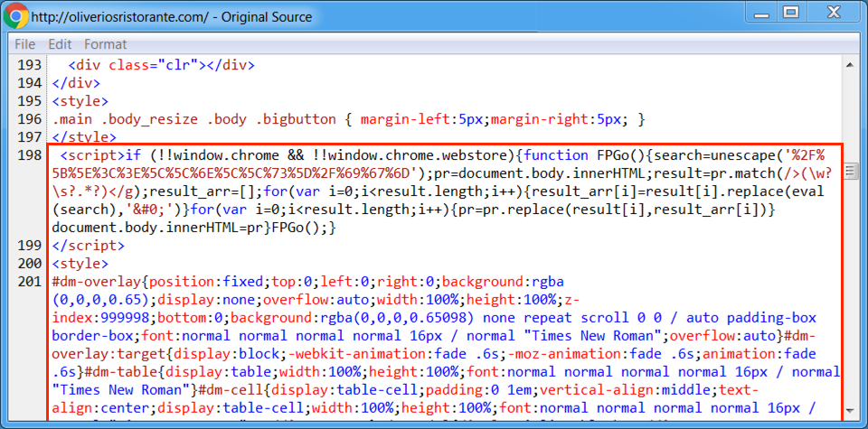868x429 pixels.
Task: Click the .bigbutton margin-left style rule text
Action: [x=348, y=119]
